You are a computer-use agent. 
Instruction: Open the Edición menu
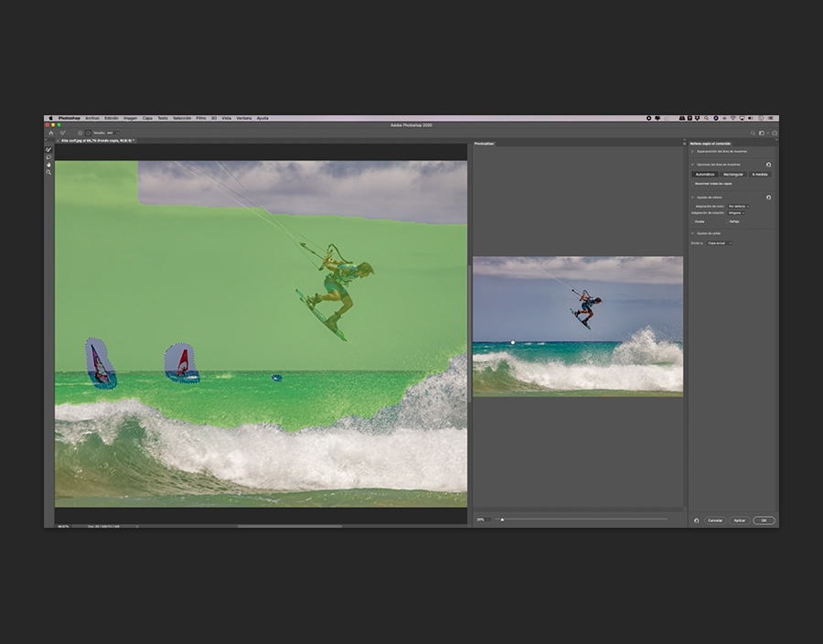point(112,118)
